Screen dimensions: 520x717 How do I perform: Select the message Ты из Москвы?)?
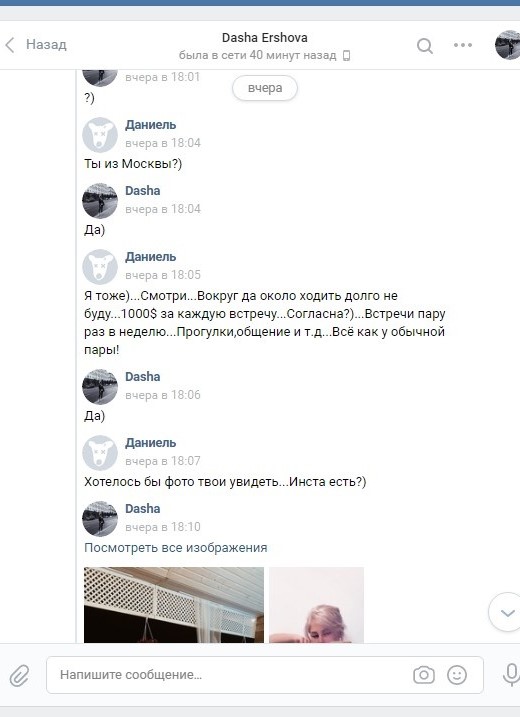[133, 164]
